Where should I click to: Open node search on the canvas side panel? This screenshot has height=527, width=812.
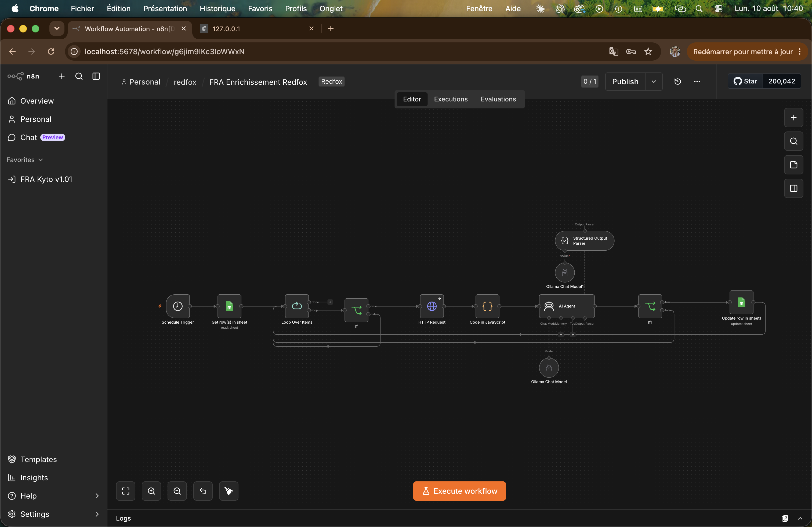point(793,141)
